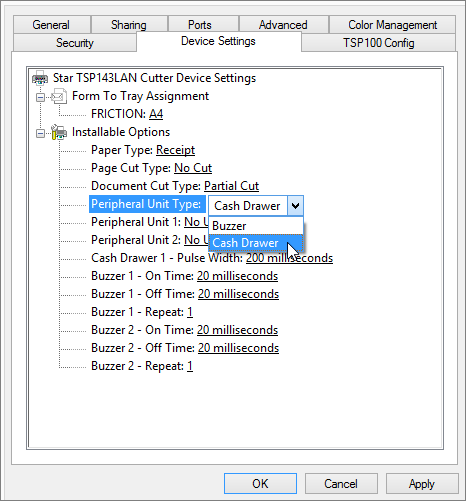The image size is (466, 501).
Task: Choose Buzzer from the dropdown list
Action: [x=256, y=226]
